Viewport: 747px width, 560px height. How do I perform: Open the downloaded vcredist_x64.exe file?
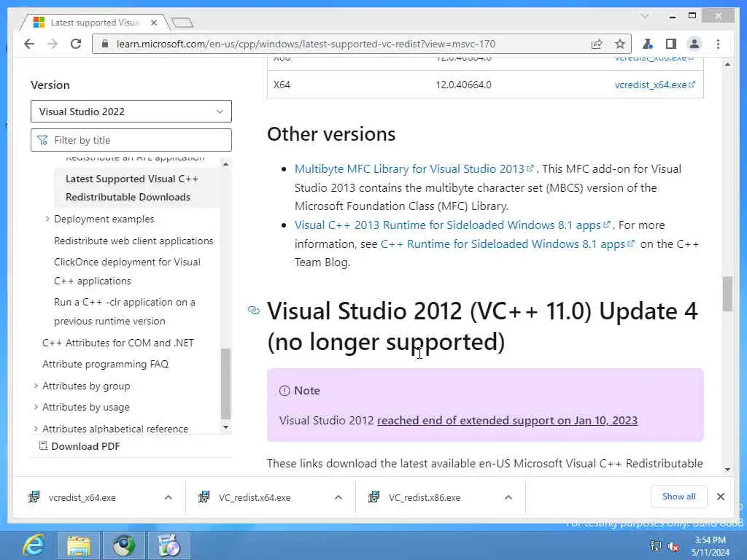click(x=82, y=497)
